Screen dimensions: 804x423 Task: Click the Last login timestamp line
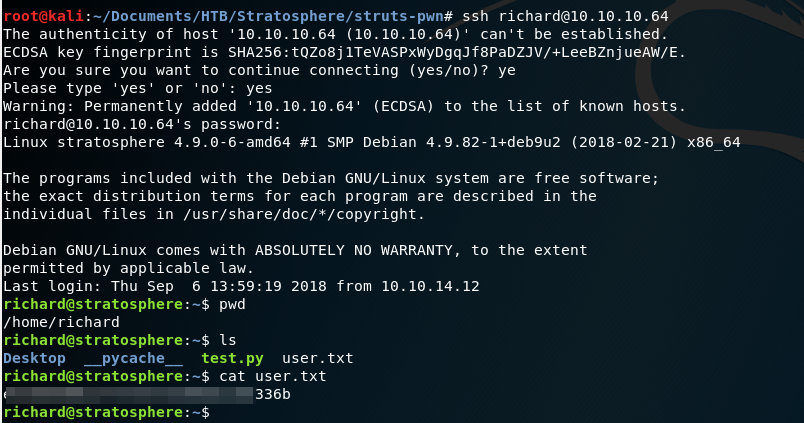240,286
